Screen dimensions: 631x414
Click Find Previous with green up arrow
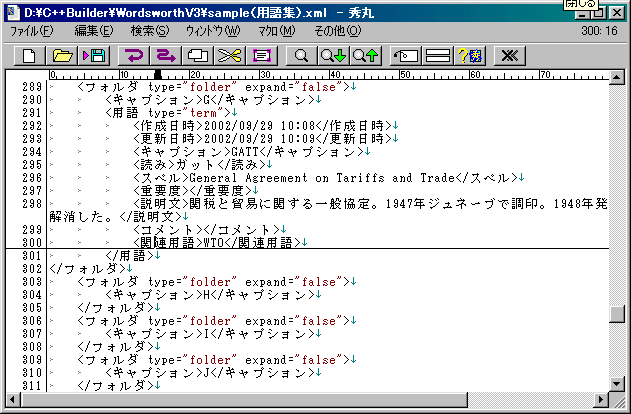click(x=364, y=55)
